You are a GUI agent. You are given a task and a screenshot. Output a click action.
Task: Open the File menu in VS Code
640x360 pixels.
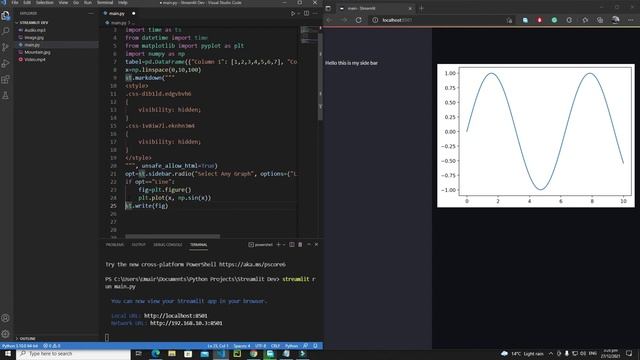15,2
